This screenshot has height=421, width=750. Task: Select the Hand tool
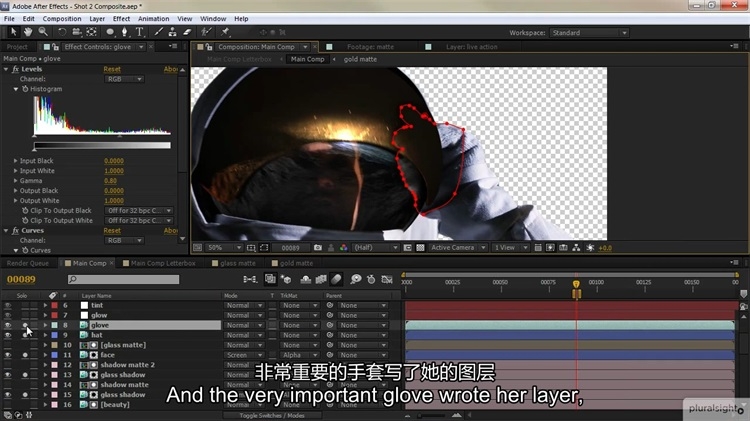click(x=28, y=32)
